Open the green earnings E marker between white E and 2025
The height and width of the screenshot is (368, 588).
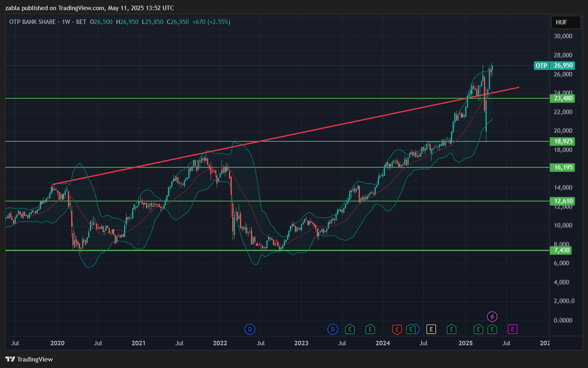(x=451, y=329)
